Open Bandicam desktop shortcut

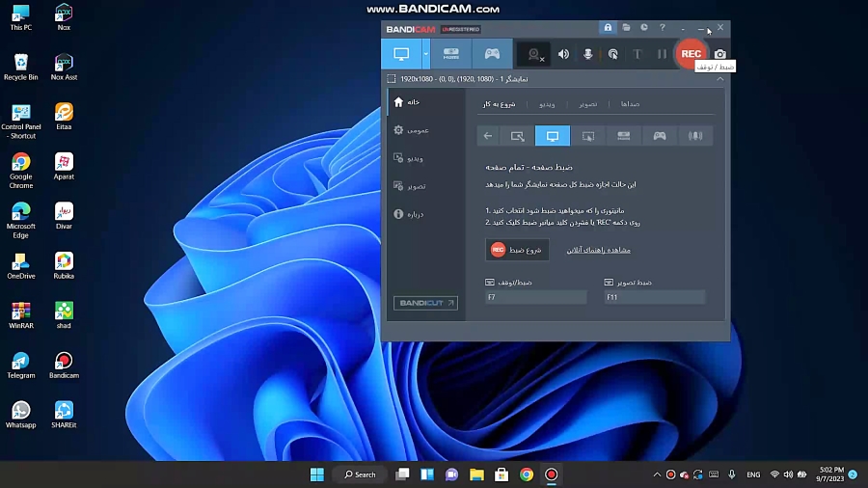point(64,366)
